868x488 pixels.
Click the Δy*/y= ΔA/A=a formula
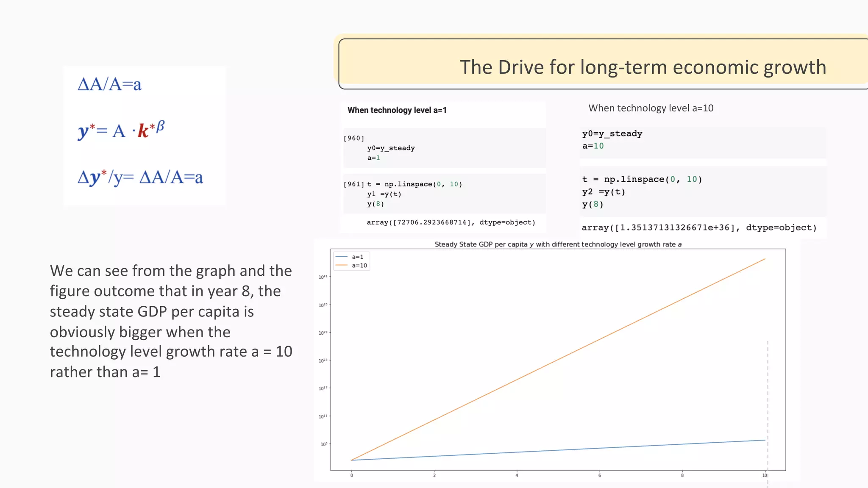coord(140,177)
